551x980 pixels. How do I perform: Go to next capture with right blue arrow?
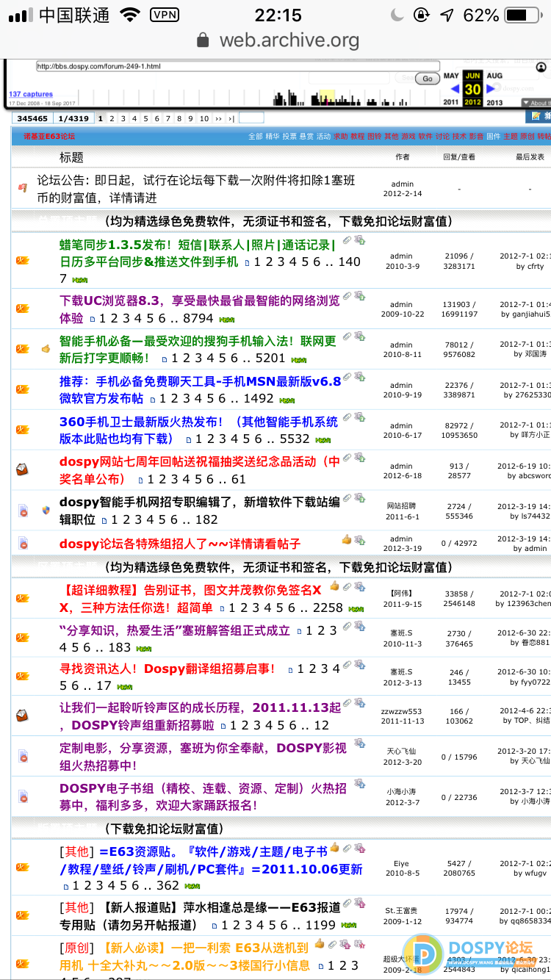[491, 90]
